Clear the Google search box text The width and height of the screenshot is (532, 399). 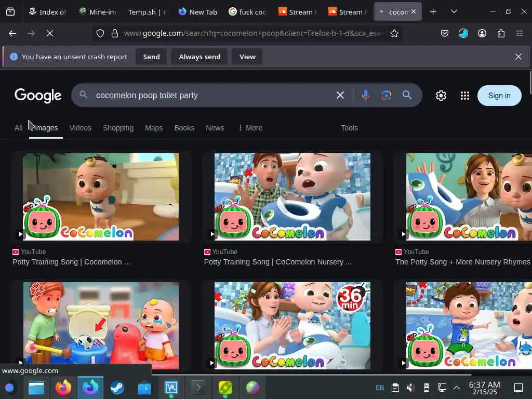[340, 96]
